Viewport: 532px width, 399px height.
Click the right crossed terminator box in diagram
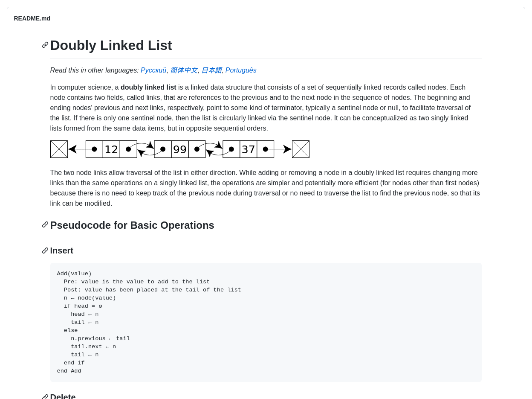pos(301,149)
